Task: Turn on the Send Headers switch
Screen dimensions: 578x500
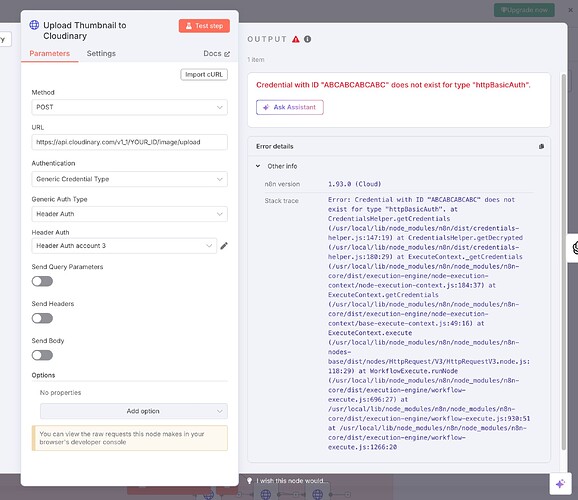Action: pos(42,318)
